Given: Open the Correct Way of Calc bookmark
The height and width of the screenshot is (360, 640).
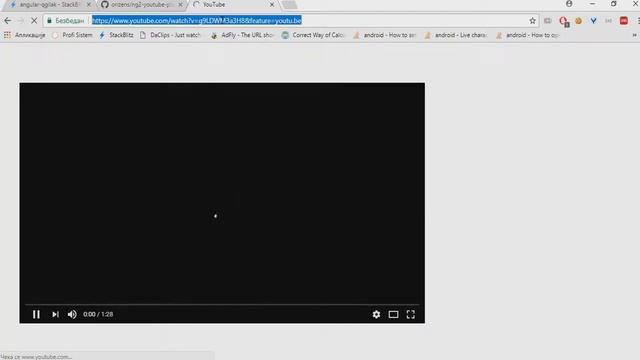Looking at the screenshot, I should click(x=313, y=35).
